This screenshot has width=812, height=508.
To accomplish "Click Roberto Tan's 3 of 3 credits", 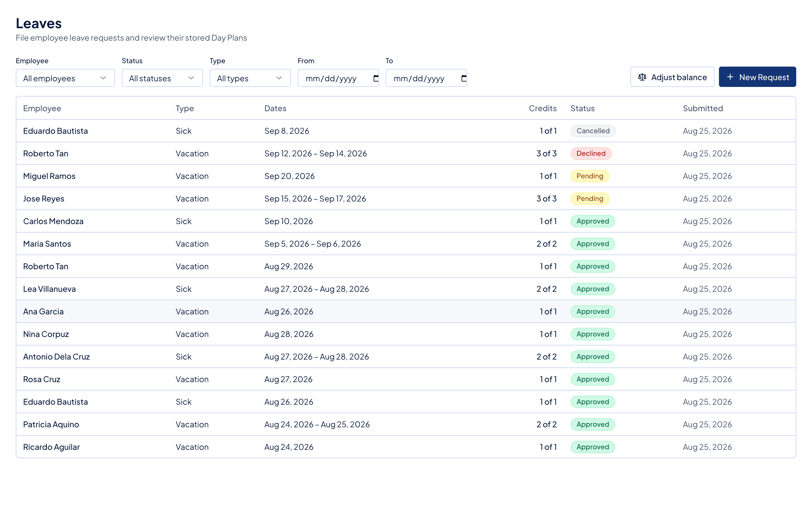I will tap(546, 153).
